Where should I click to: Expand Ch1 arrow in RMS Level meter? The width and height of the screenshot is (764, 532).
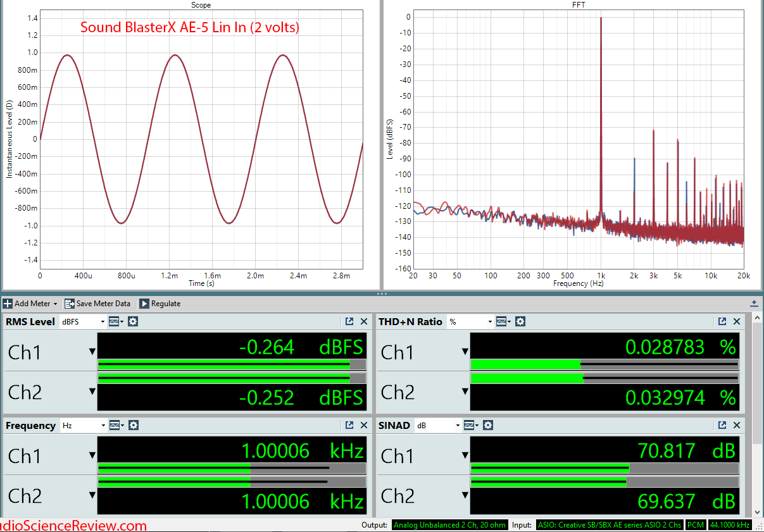(92, 352)
